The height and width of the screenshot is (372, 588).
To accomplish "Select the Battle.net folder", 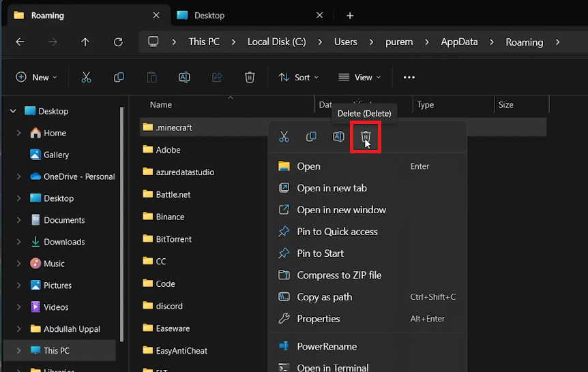I will coord(173,194).
